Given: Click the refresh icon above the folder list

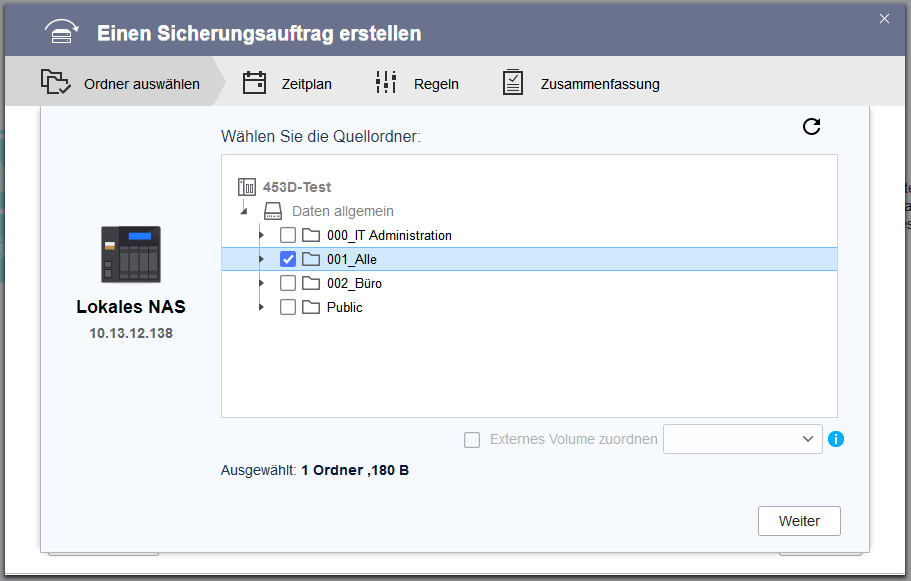Looking at the screenshot, I should [811, 127].
